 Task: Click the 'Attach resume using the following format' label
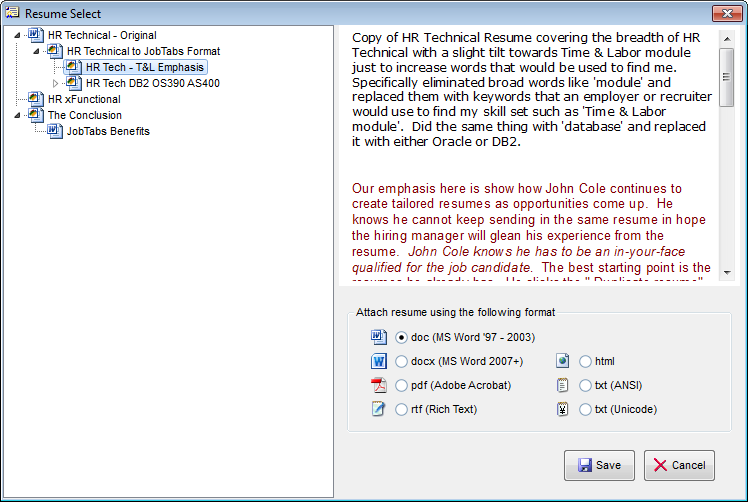(456, 312)
